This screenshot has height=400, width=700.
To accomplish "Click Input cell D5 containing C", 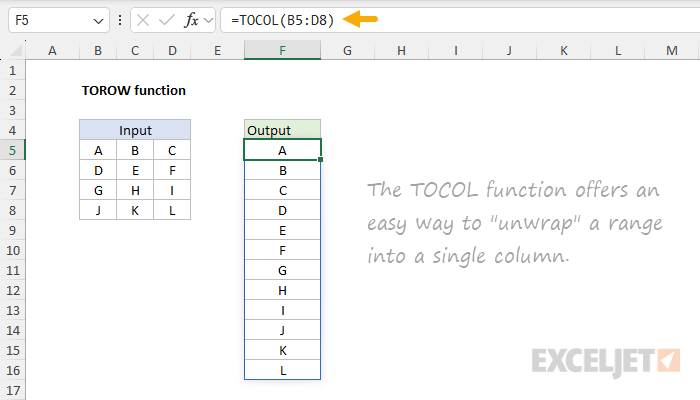I will tap(172, 150).
